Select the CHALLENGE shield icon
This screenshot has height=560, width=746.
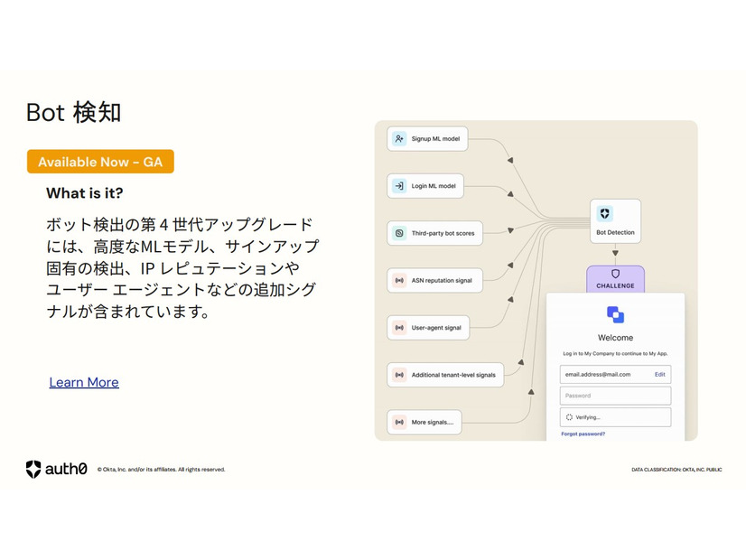click(x=615, y=275)
